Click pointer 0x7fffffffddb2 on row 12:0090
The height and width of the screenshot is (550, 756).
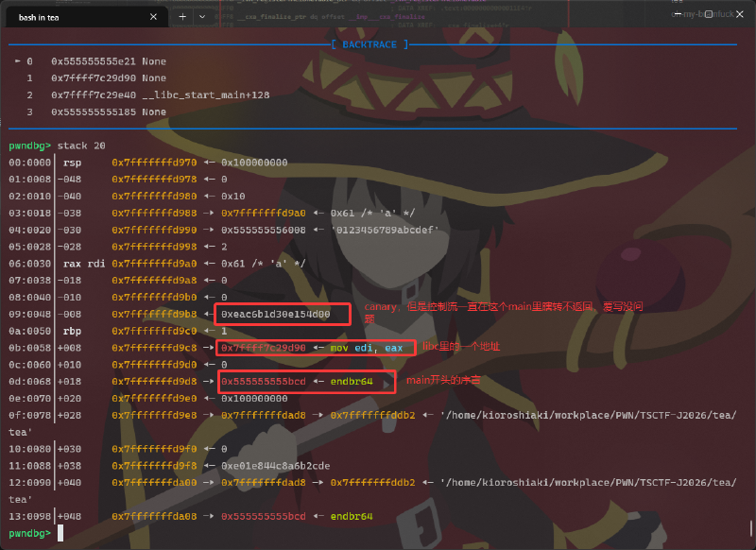(372, 483)
